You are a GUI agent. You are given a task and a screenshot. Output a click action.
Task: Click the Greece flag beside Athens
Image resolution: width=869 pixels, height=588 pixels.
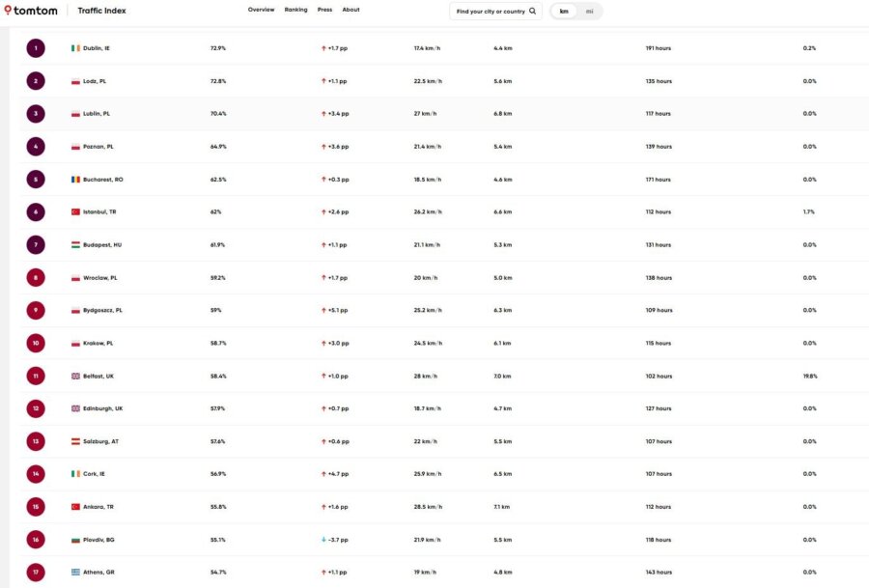point(75,572)
